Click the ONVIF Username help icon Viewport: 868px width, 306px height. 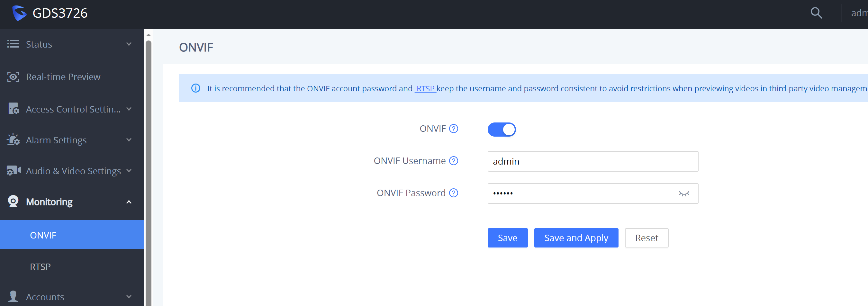[x=454, y=161]
